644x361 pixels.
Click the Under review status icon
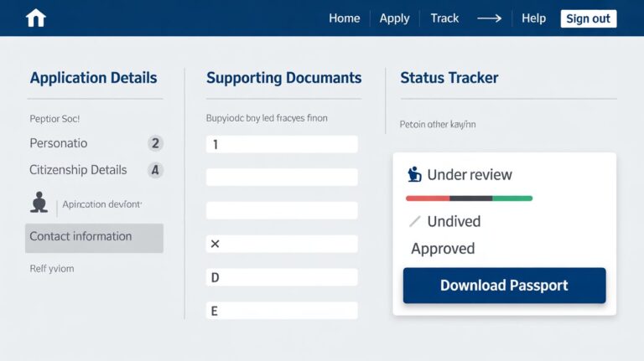click(x=414, y=174)
